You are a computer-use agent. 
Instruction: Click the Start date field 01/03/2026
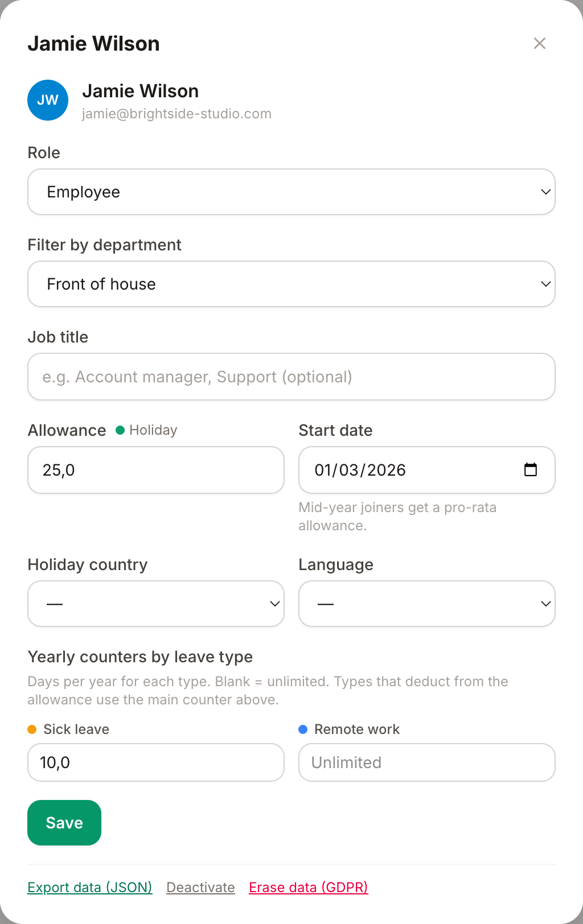427,470
